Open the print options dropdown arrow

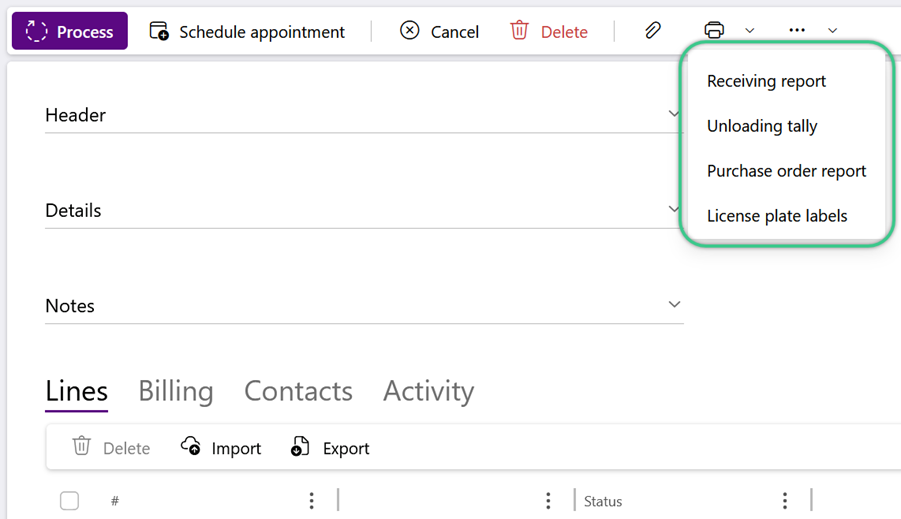click(750, 30)
